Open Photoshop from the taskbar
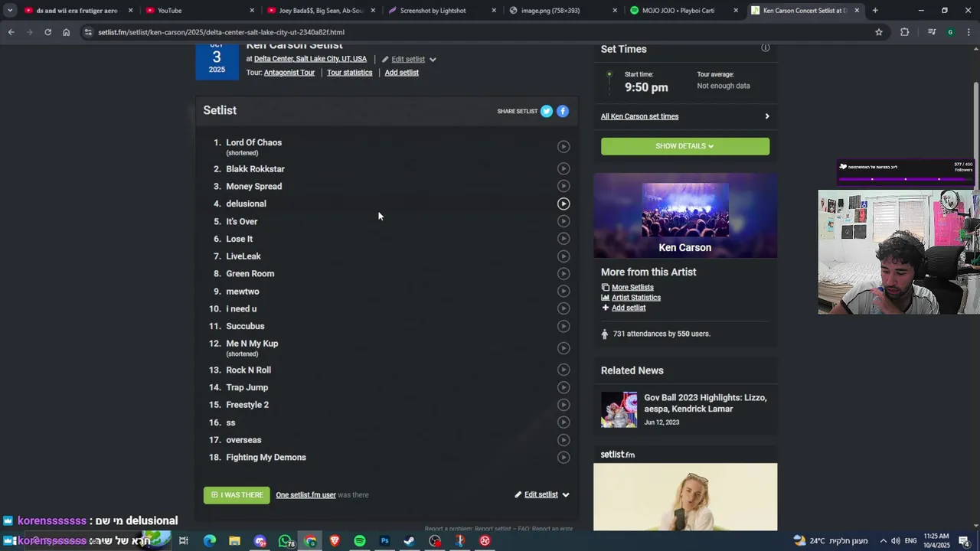 coord(385,541)
